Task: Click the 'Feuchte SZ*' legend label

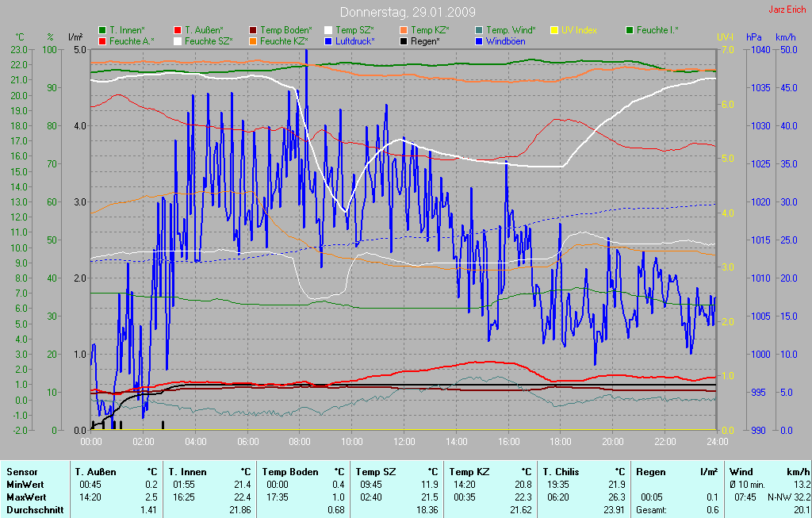Action: tap(209, 41)
